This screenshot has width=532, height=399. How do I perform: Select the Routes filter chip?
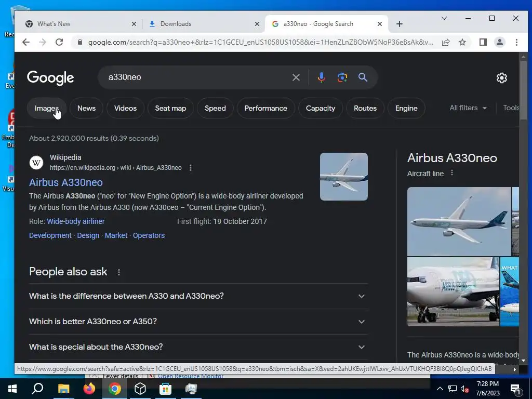tap(365, 108)
